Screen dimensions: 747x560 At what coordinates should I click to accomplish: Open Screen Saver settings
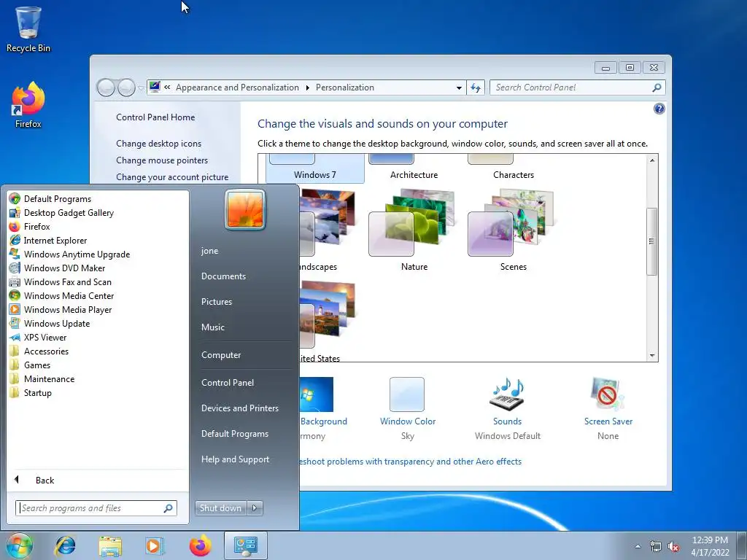tap(608, 408)
